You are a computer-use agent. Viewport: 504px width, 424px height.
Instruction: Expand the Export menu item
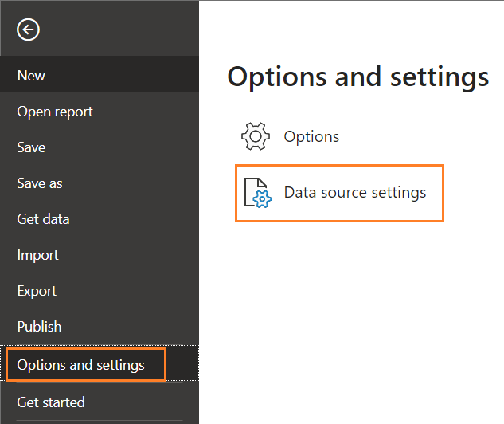(x=37, y=291)
